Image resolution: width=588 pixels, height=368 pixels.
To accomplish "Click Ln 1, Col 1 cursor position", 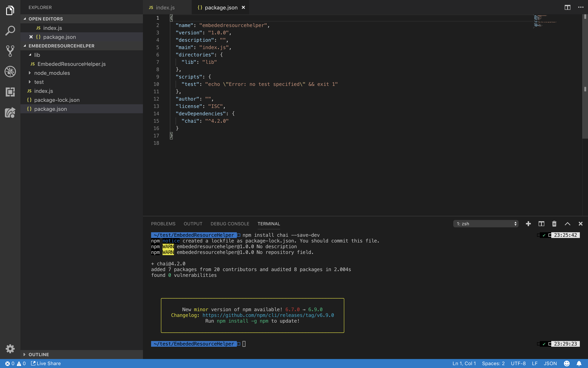I will click(x=464, y=363).
